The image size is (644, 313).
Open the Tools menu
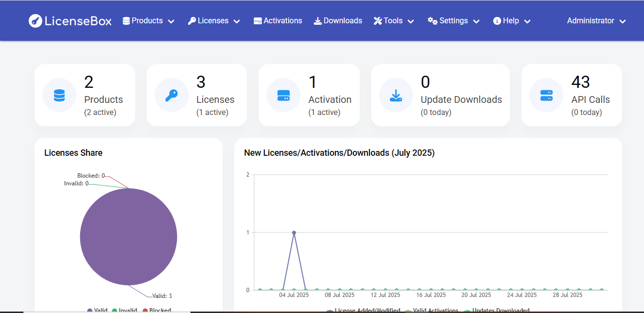[393, 20]
